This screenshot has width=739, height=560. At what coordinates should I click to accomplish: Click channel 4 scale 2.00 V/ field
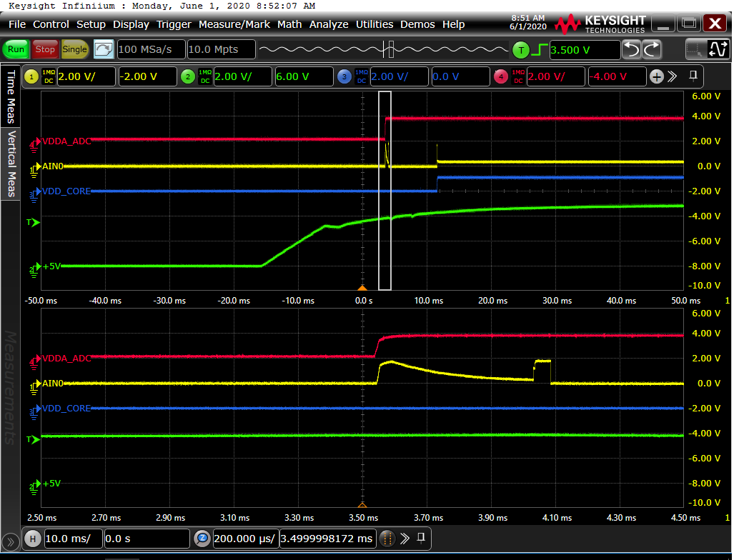[x=555, y=76]
